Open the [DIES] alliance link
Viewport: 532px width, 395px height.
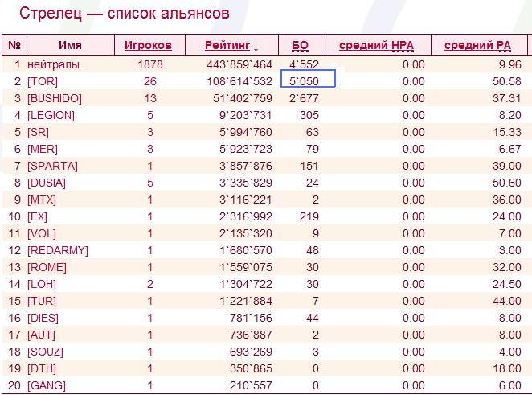coord(45,319)
